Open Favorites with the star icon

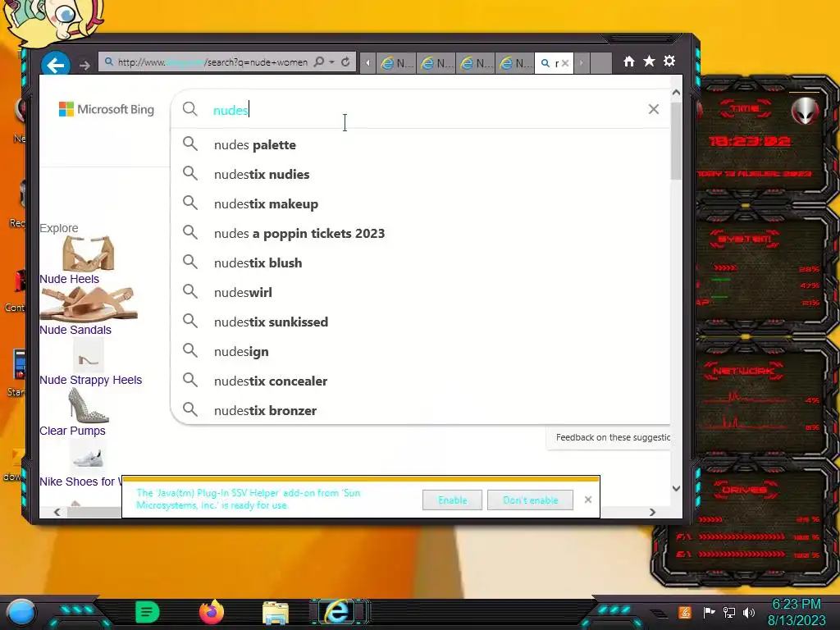click(650, 61)
